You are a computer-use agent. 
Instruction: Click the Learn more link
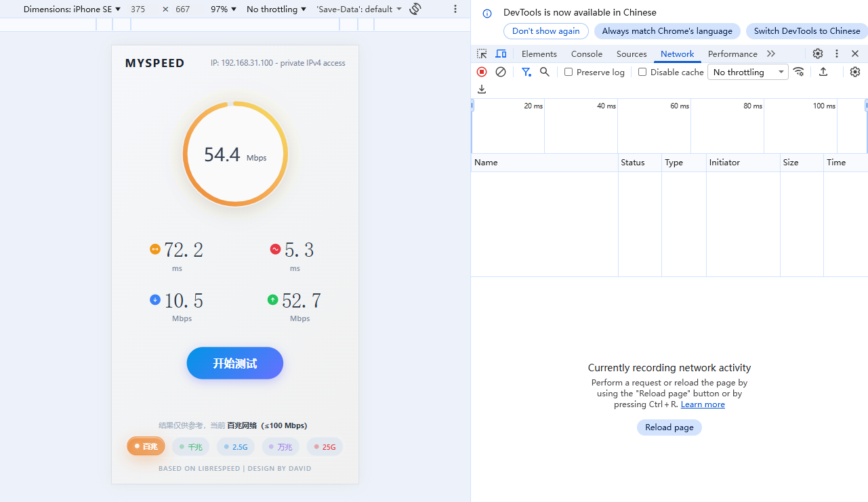(703, 404)
